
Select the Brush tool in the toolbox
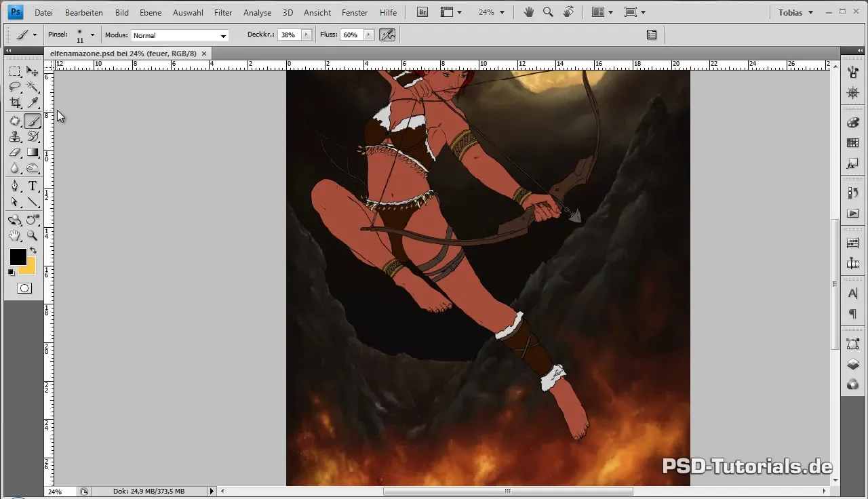tap(32, 121)
